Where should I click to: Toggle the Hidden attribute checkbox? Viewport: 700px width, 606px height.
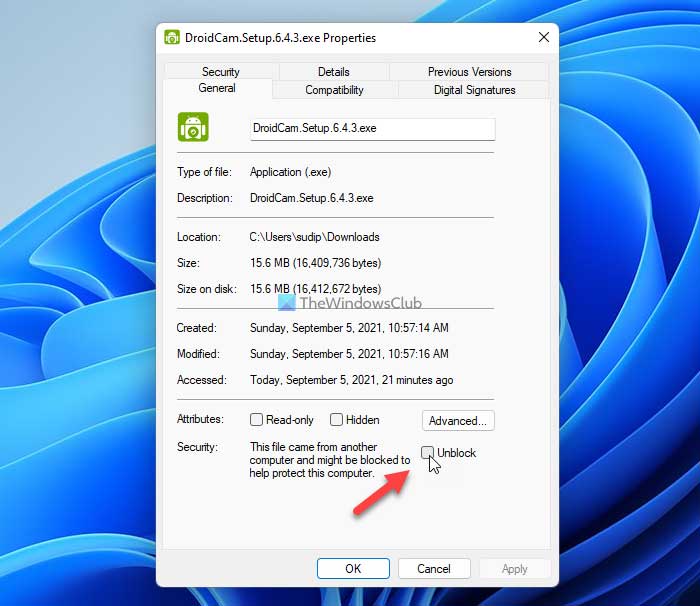(336, 419)
